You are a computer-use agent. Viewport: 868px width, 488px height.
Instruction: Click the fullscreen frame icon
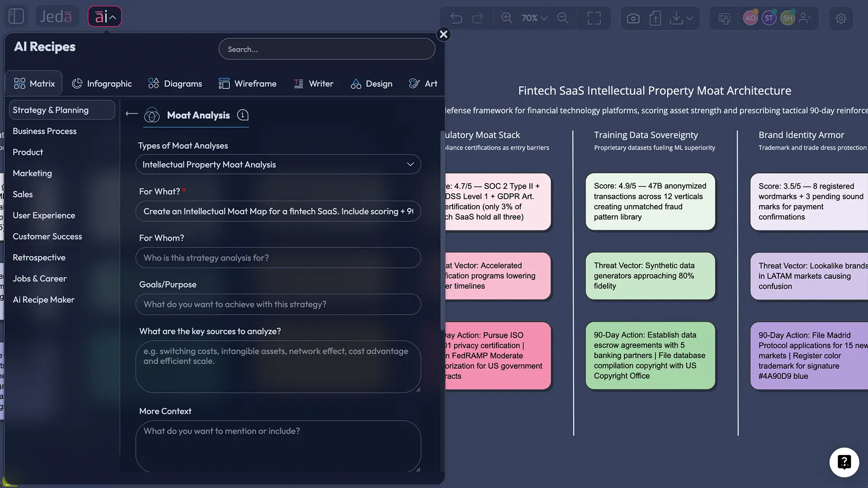(x=594, y=18)
